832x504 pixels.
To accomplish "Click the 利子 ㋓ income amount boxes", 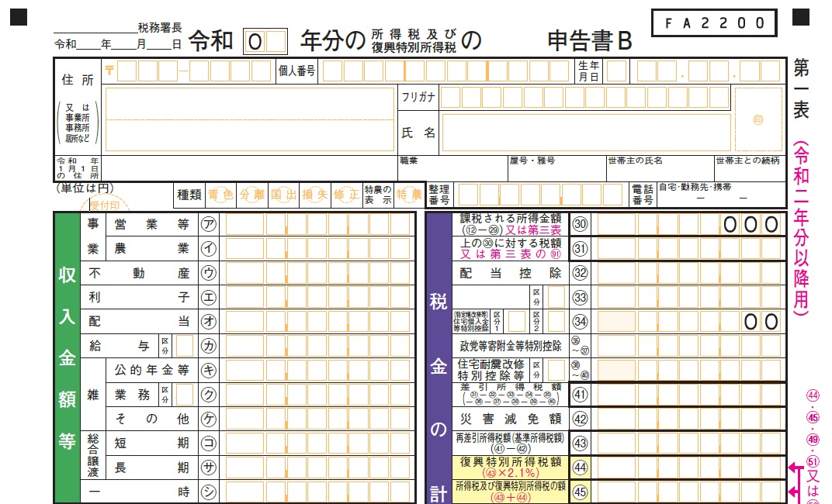I will [x=318, y=297].
